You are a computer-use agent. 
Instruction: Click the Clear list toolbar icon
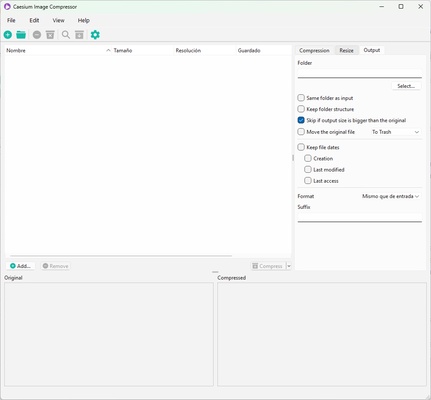[50, 35]
